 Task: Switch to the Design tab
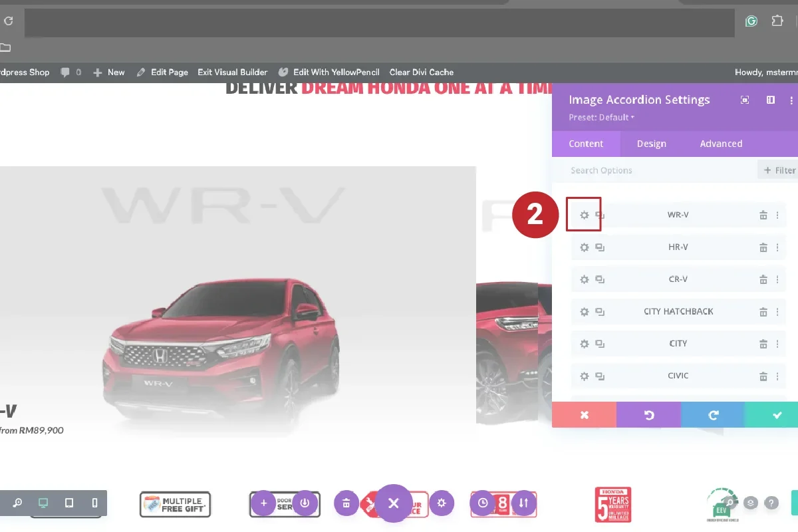click(651, 144)
